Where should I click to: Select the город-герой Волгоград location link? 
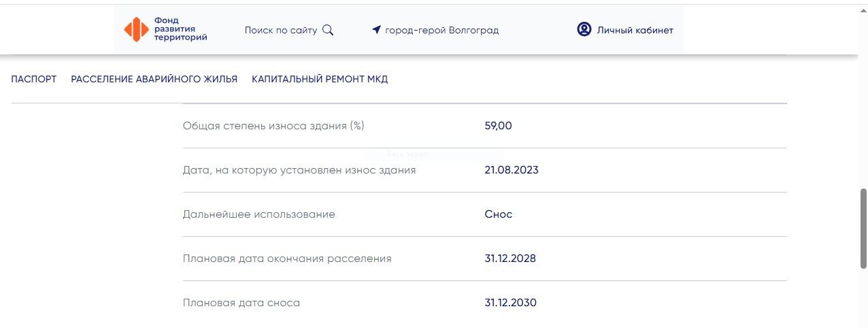[441, 30]
